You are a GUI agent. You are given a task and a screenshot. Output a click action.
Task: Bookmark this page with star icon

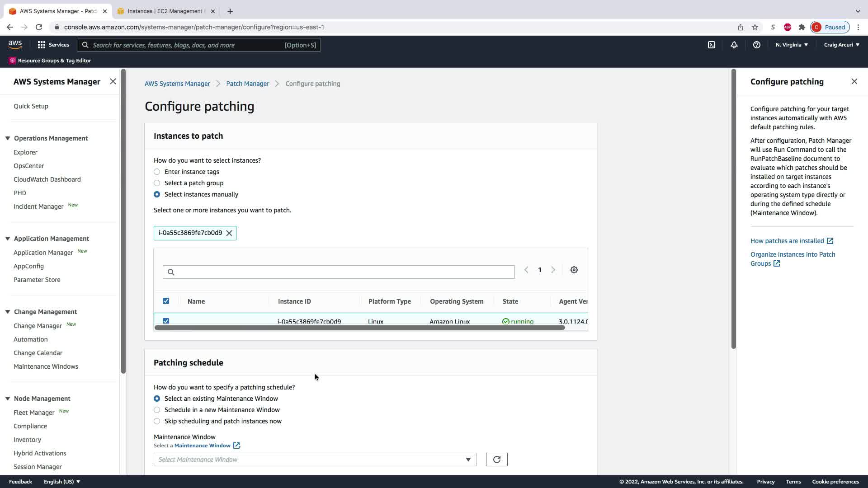pyautogui.click(x=755, y=27)
